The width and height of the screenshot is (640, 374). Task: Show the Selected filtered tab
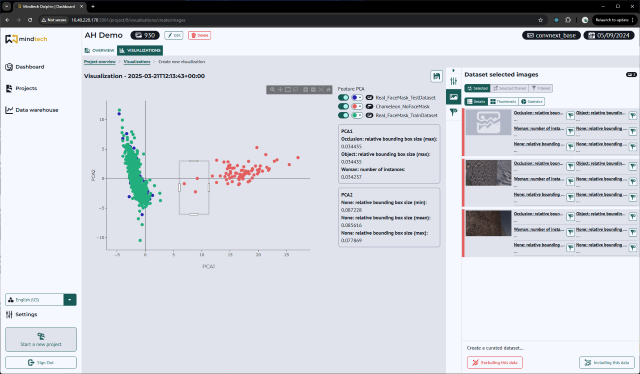coord(509,88)
